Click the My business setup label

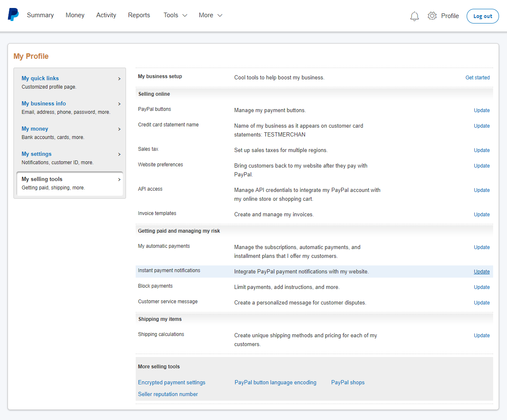tap(160, 76)
